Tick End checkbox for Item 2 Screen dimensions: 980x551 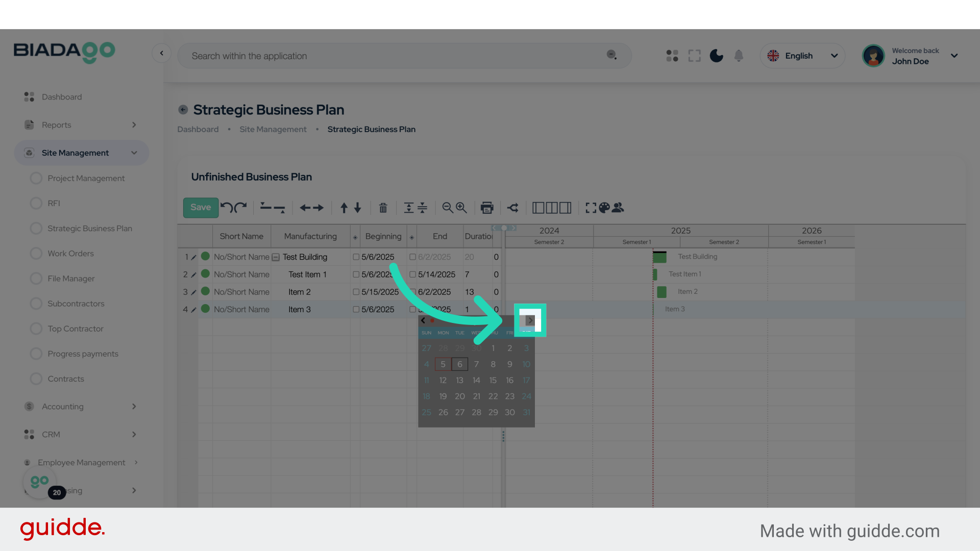click(x=412, y=292)
